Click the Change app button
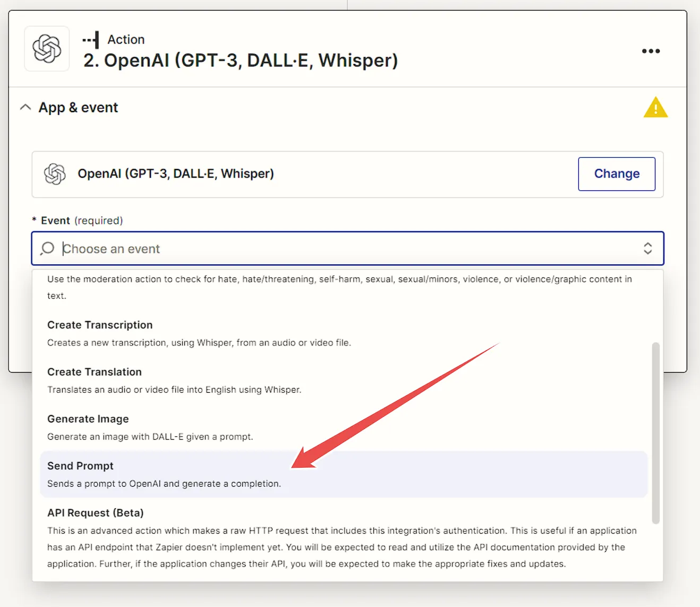The image size is (700, 607). (617, 174)
